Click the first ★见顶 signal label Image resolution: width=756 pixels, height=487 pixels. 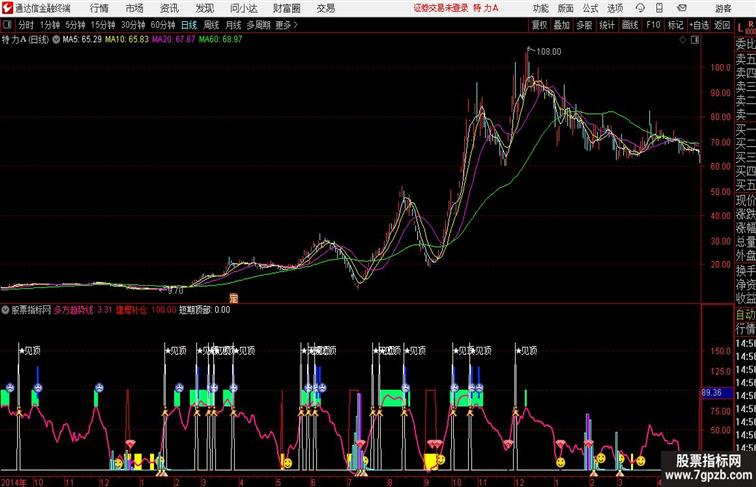click(30, 351)
